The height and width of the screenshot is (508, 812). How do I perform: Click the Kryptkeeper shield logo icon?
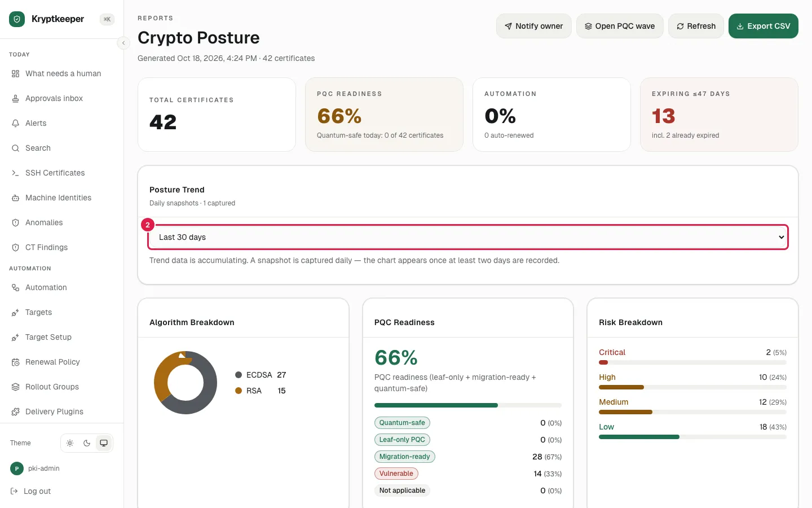tap(17, 19)
